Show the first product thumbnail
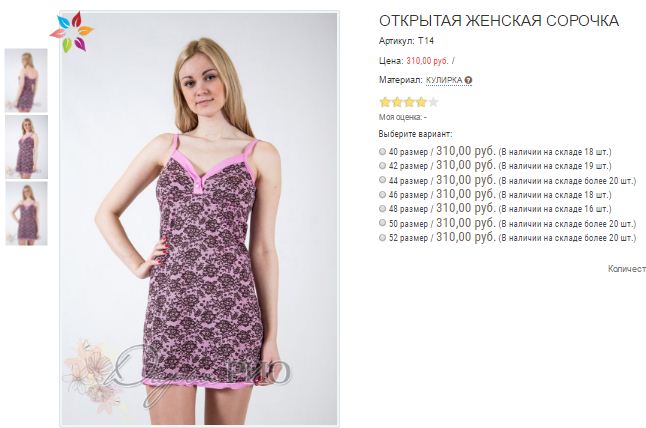 [25, 80]
